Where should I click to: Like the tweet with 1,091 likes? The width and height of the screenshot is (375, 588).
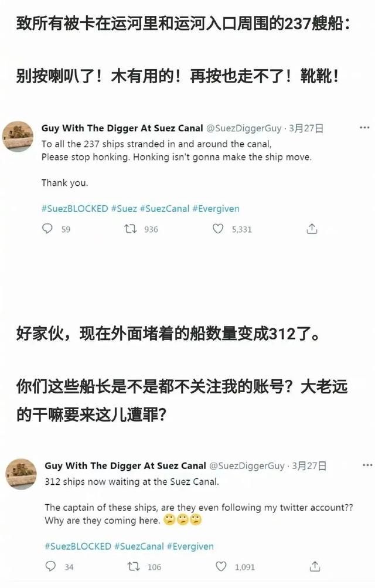[221, 566]
